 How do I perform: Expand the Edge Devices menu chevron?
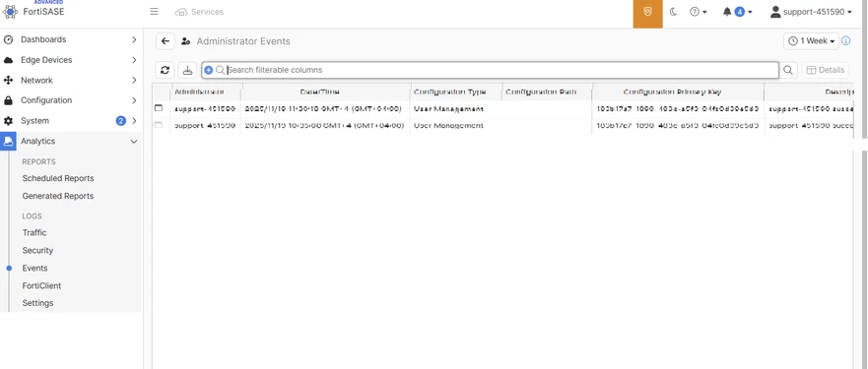tap(134, 60)
